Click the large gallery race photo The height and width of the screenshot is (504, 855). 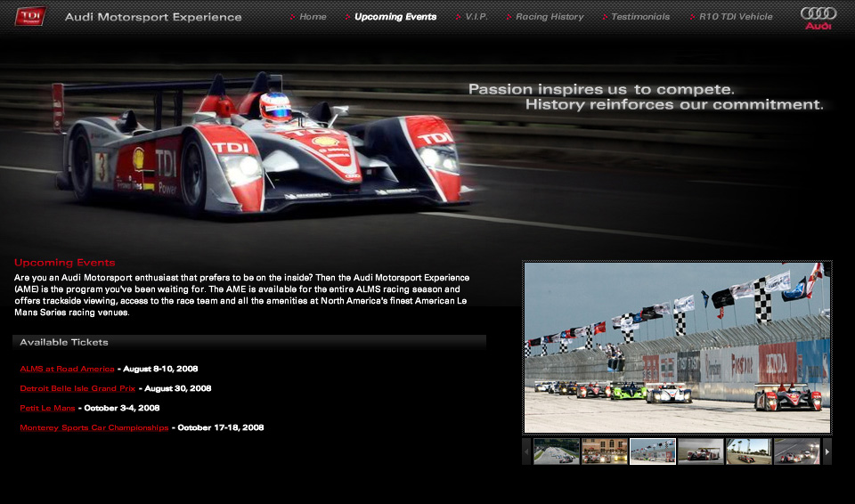[x=677, y=347]
